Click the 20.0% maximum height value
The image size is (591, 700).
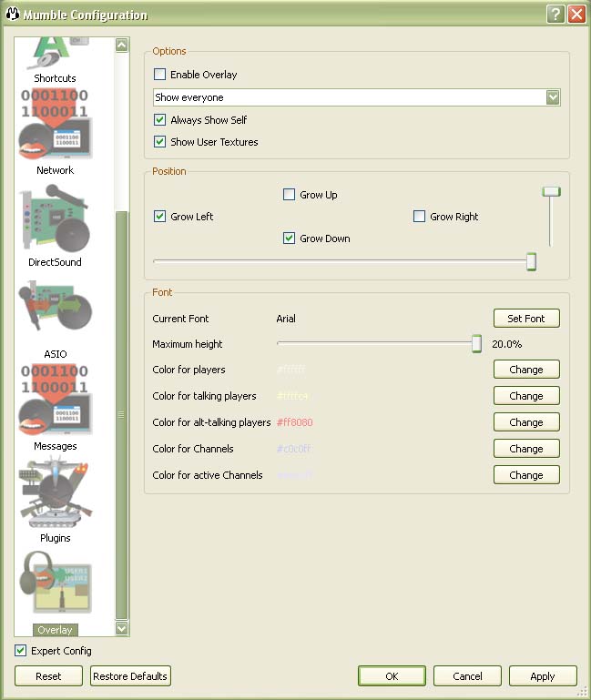[507, 344]
